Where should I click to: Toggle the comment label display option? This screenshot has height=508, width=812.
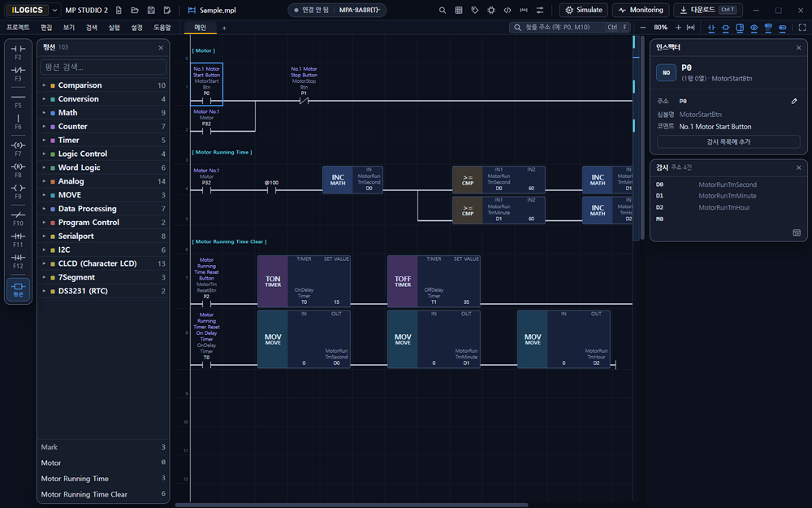click(x=768, y=28)
